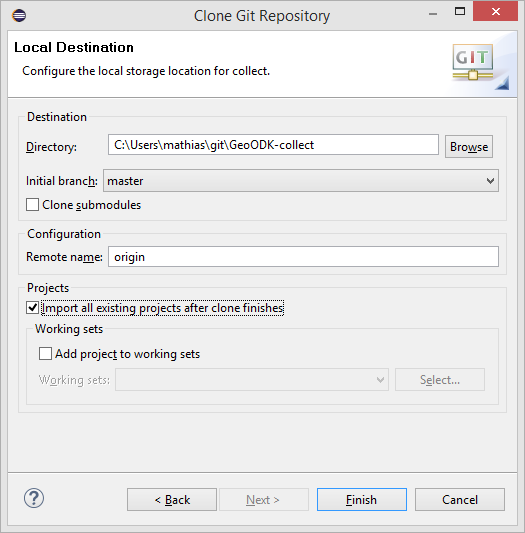Maximize the Clone Git Repository window

[460, 12]
